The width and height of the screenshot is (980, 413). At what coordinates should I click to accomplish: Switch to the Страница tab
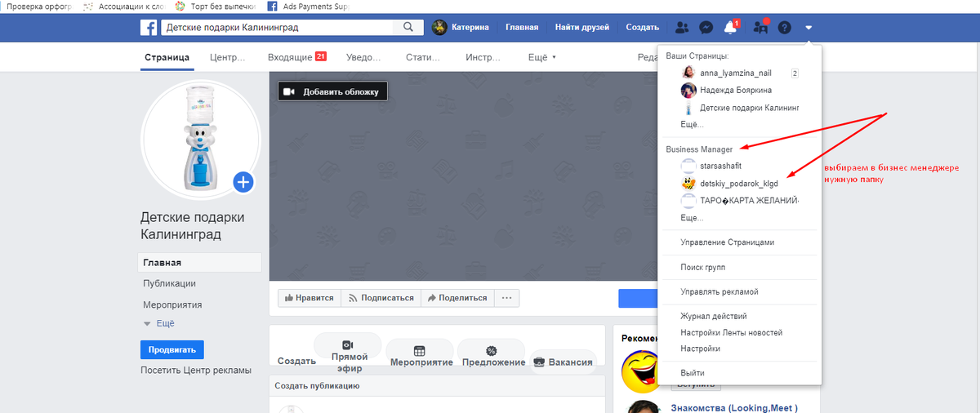[x=167, y=57]
